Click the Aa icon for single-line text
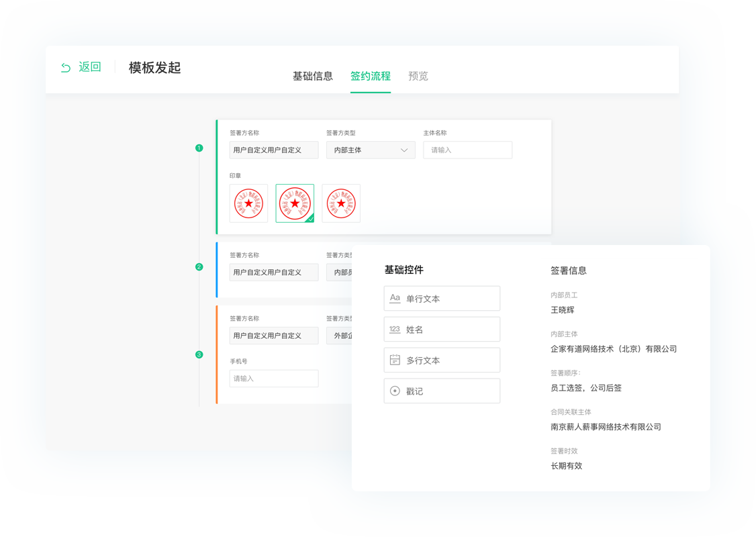Screen dimensions: 756x537 coord(395,298)
